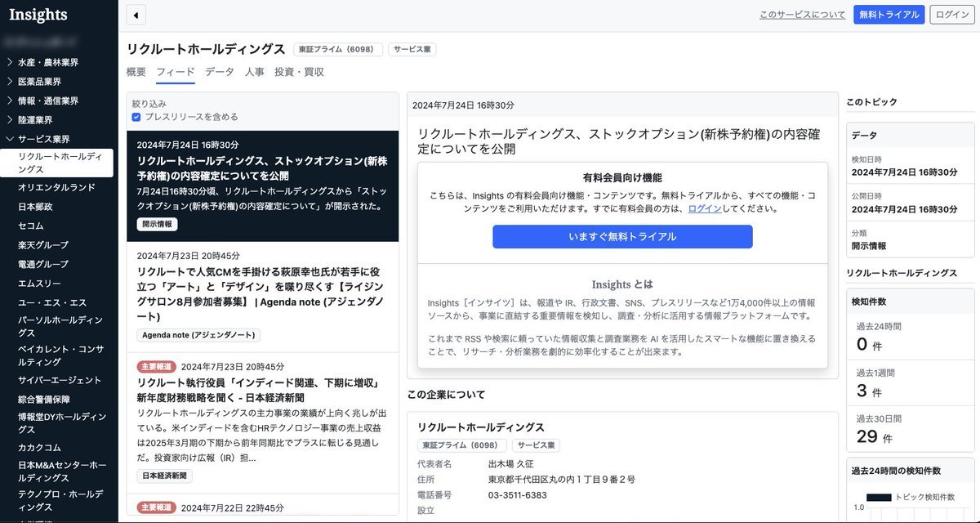980x523 pixels.
Task: Expand the 医薬品業界 category
Action: [40, 82]
